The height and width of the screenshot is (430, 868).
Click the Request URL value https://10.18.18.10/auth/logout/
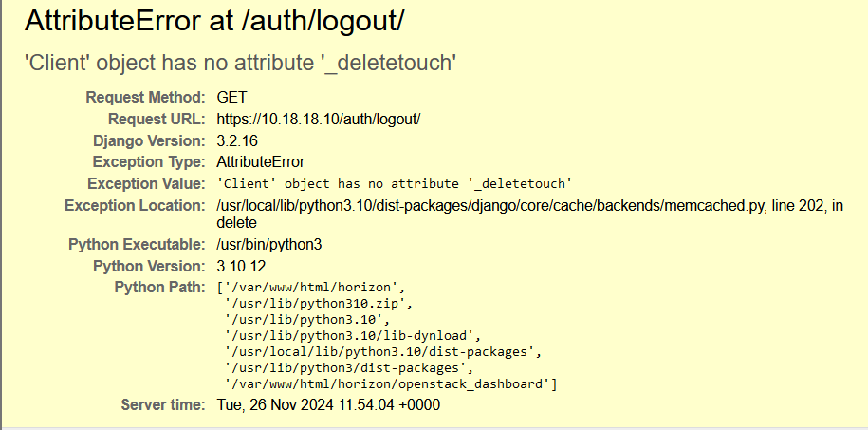(319, 120)
